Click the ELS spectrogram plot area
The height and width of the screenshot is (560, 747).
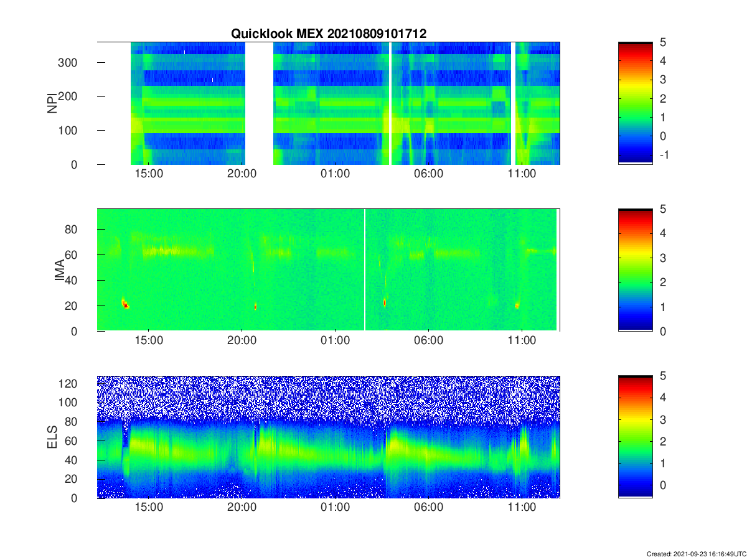[329, 437]
